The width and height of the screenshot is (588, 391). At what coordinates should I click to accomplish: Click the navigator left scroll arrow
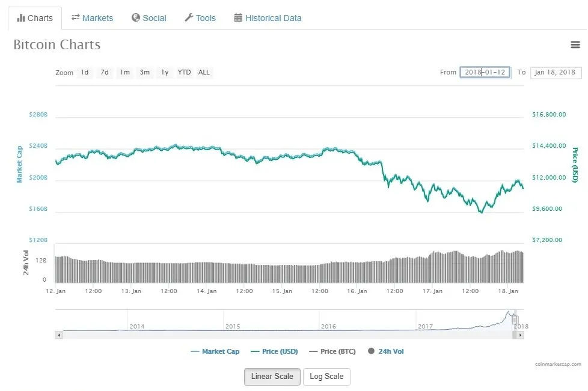coord(59,335)
